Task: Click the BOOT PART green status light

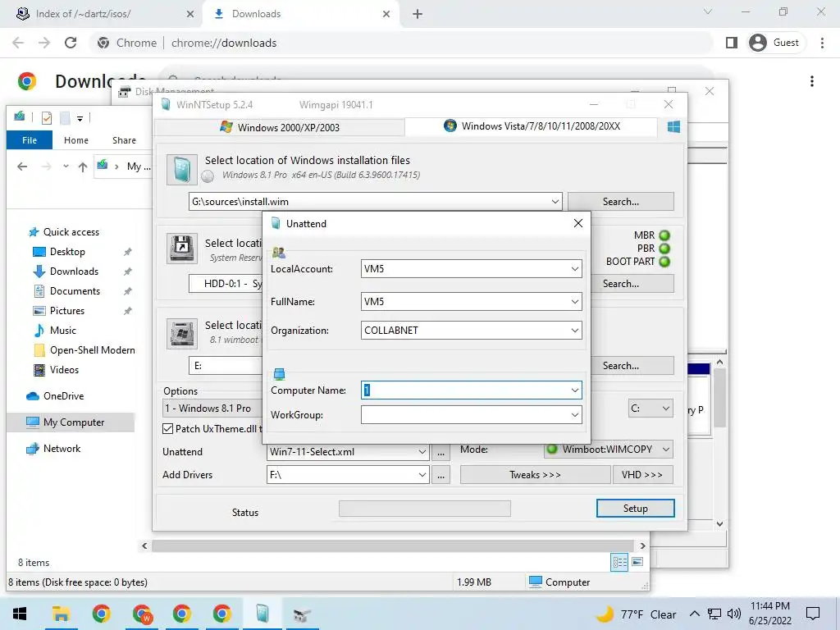Action: (x=664, y=262)
